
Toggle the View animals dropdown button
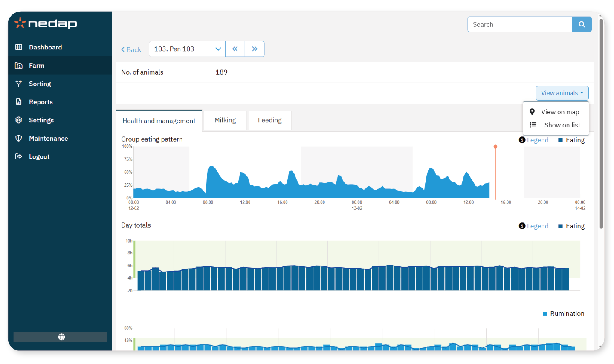click(562, 93)
